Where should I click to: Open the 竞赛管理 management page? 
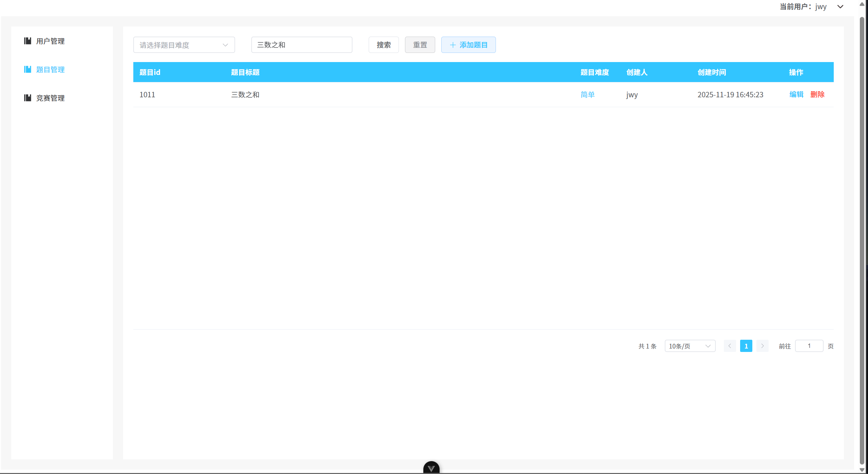[x=50, y=98]
